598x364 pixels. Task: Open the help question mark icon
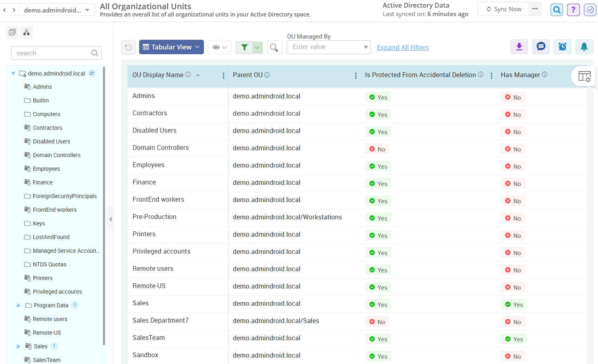click(573, 10)
